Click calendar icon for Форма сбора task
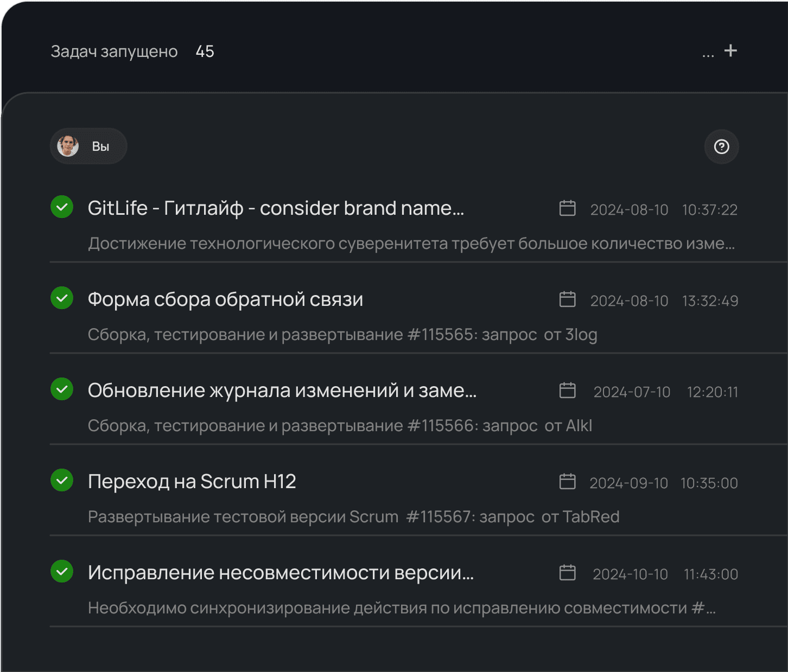Viewport: 788px width, 672px height. pyautogui.click(x=567, y=299)
